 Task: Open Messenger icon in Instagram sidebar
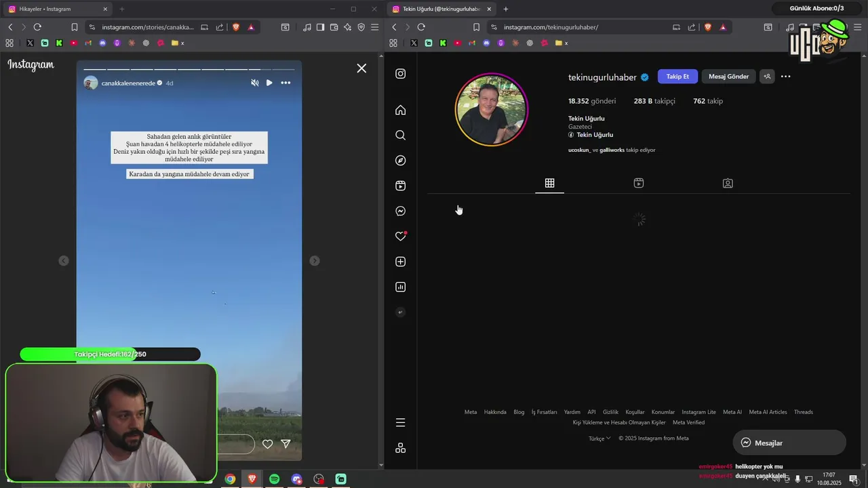point(401,211)
